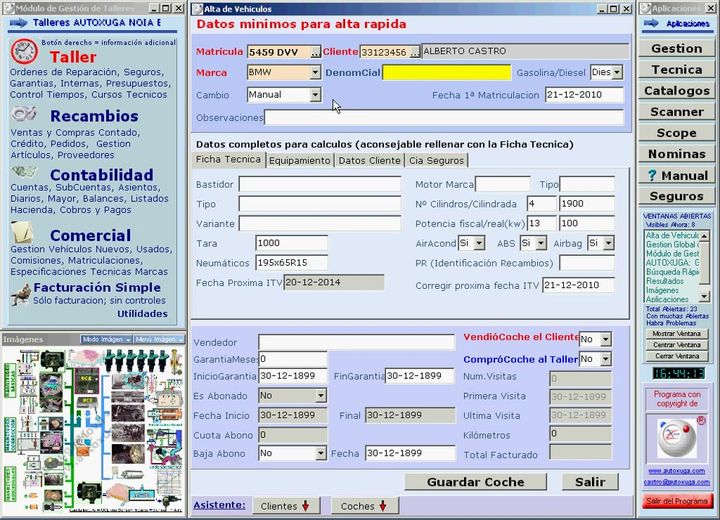This screenshot has height=520, width=720.
Task: Open the www.autoxuga.com link
Action: [676, 471]
